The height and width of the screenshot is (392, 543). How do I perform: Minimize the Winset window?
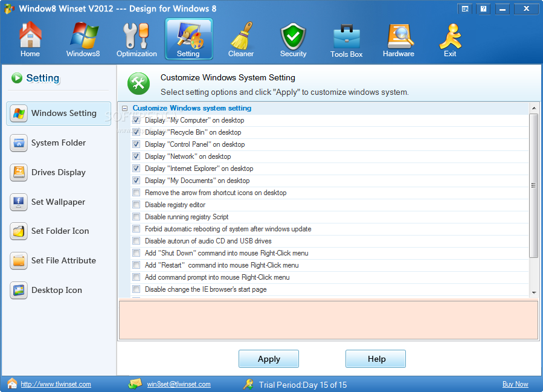(x=503, y=9)
